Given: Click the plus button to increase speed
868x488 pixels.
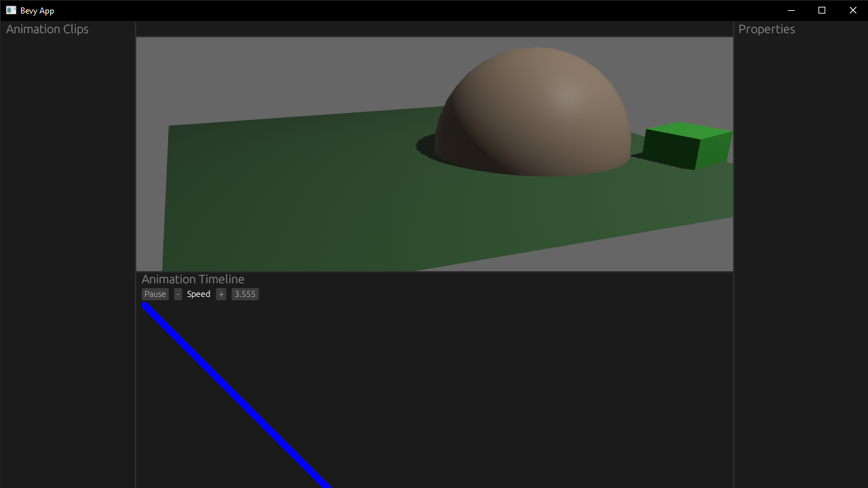Looking at the screenshot, I should (x=220, y=293).
